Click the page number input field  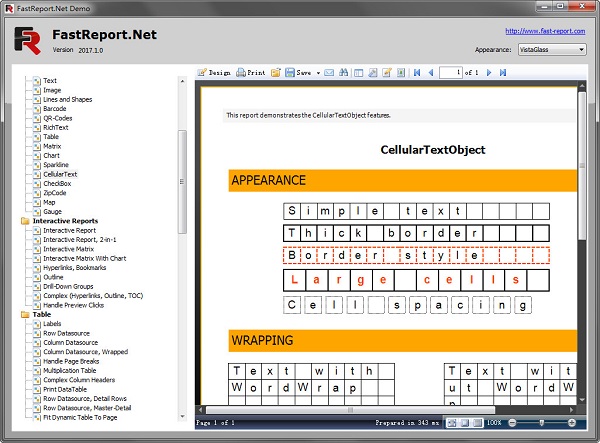pyautogui.click(x=451, y=72)
